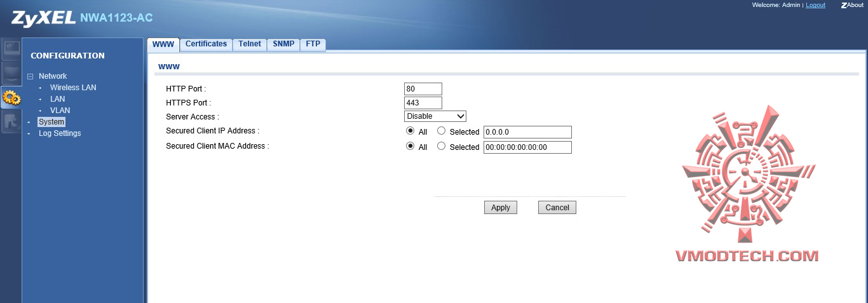Open the Dashboard sidebar icon
Image resolution: width=868 pixels, height=303 pixels.
tap(11, 50)
